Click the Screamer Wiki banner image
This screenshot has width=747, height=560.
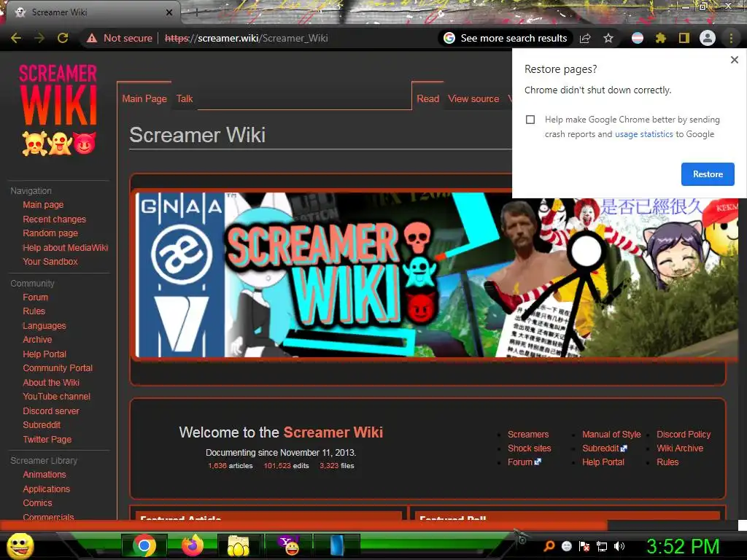436,274
